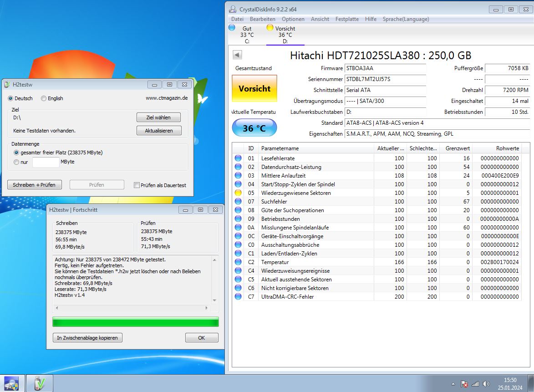Click the log scroll-up arrow in Fortschritt
Image resolution: width=534 pixels, height=392 pixels.
pyautogui.click(x=214, y=260)
